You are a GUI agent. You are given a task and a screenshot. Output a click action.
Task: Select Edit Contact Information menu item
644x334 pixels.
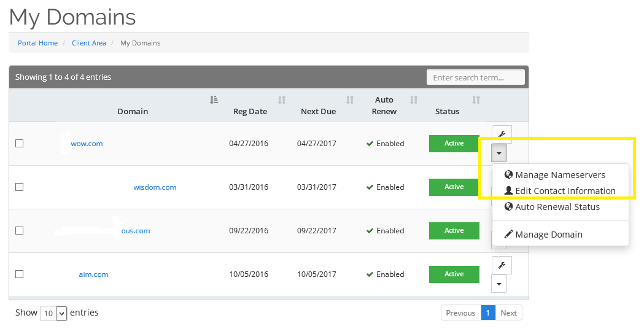tap(565, 191)
